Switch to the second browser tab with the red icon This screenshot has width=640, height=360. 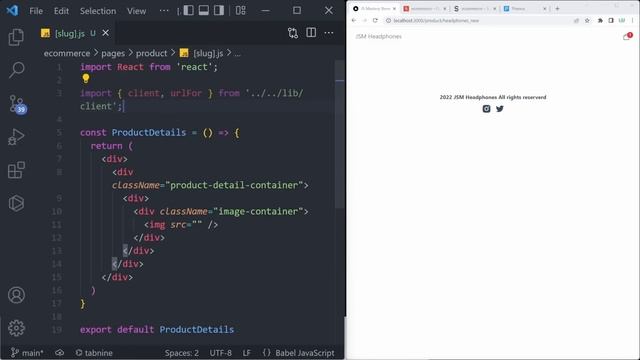click(424, 9)
